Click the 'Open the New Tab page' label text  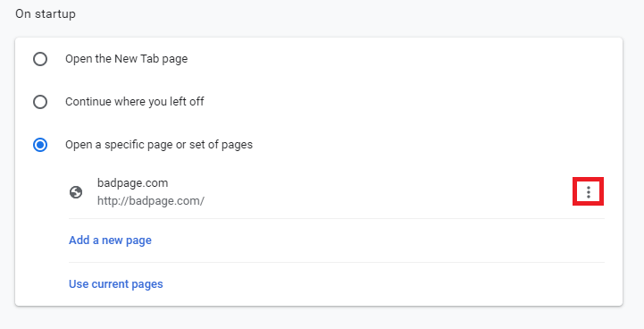(127, 59)
